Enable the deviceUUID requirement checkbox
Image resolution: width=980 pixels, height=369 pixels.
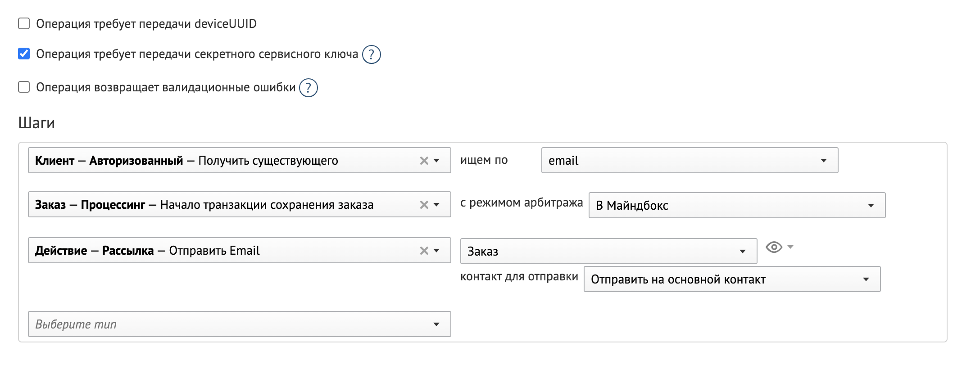(24, 23)
